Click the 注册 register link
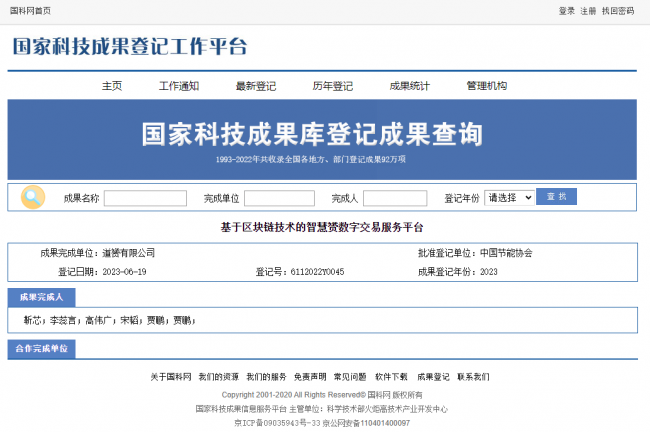The image size is (650, 432). (588, 11)
